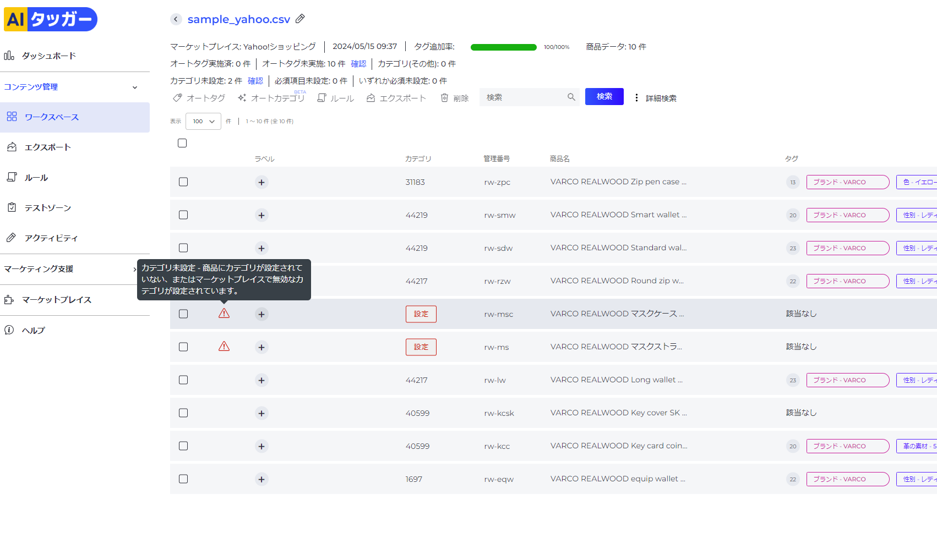937x560 pixels.
Task: Check the box for rw-ms row
Action: pyautogui.click(x=183, y=347)
